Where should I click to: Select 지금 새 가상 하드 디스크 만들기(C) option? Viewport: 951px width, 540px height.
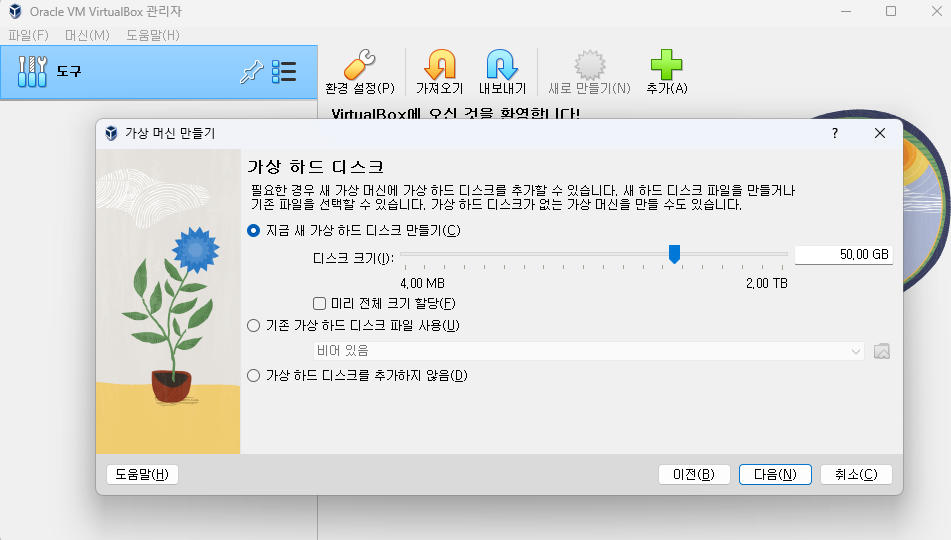click(354, 231)
